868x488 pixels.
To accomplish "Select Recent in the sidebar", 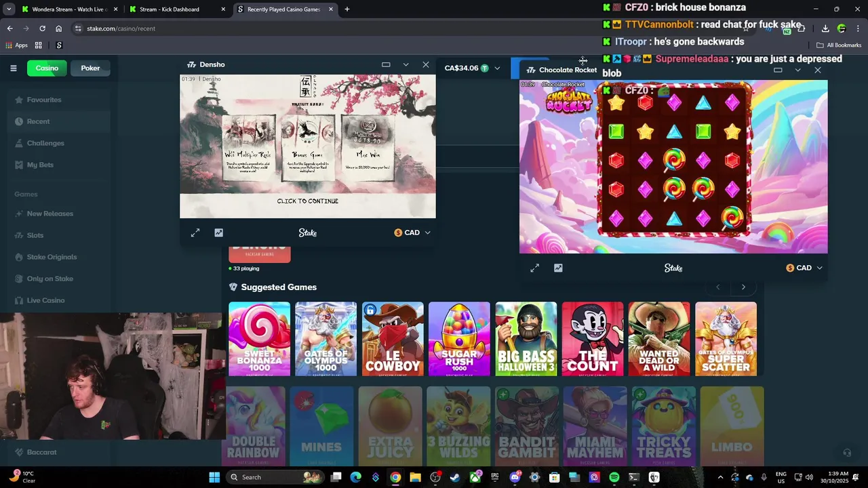I will 38,121.
